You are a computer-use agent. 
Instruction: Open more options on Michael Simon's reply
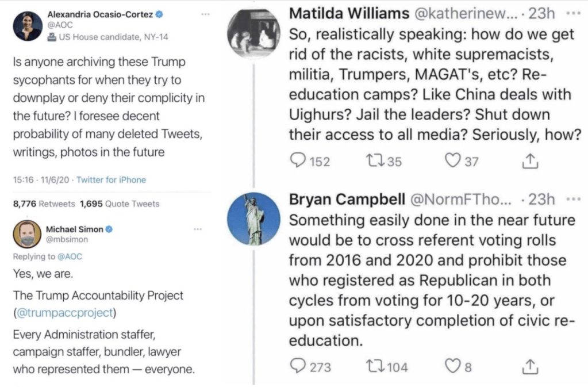click(198, 229)
